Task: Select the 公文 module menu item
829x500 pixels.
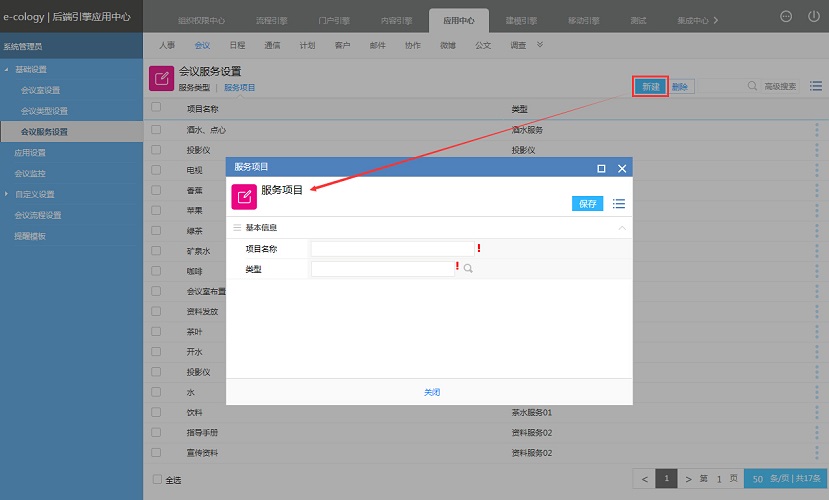Action: pyautogui.click(x=483, y=45)
